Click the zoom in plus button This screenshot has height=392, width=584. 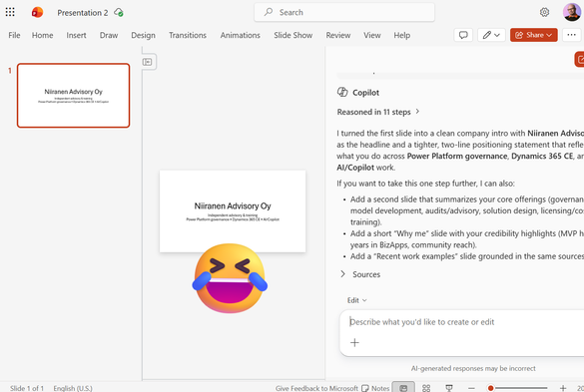(563, 388)
